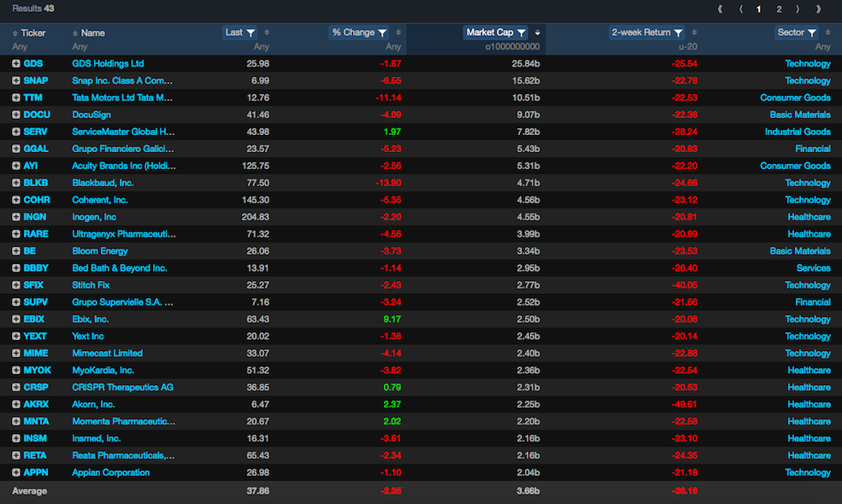842x504 pixels.
Task: Expand the DOCU row plus icon
Action: point(16,114)
